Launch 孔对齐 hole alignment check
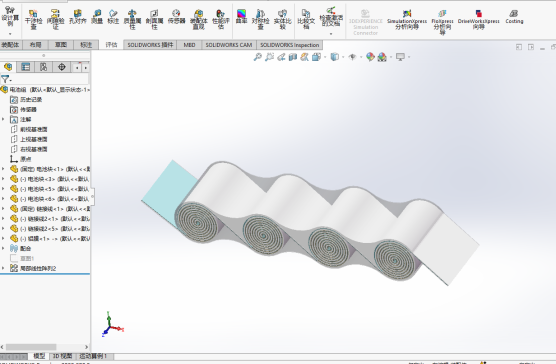Image resolution: width=556 pixels, height=364 pixels. point(78,17)
